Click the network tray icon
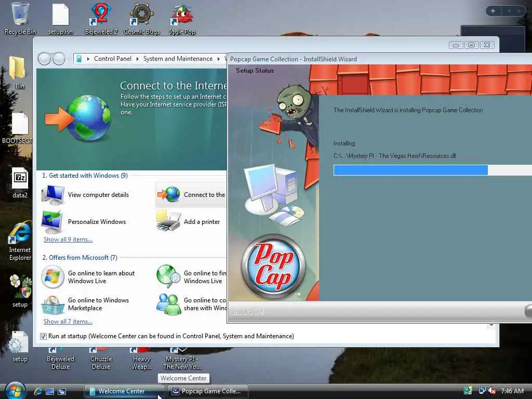Image resolution: width=532 pixels, height=399 pixels. [x=482, y=391]
